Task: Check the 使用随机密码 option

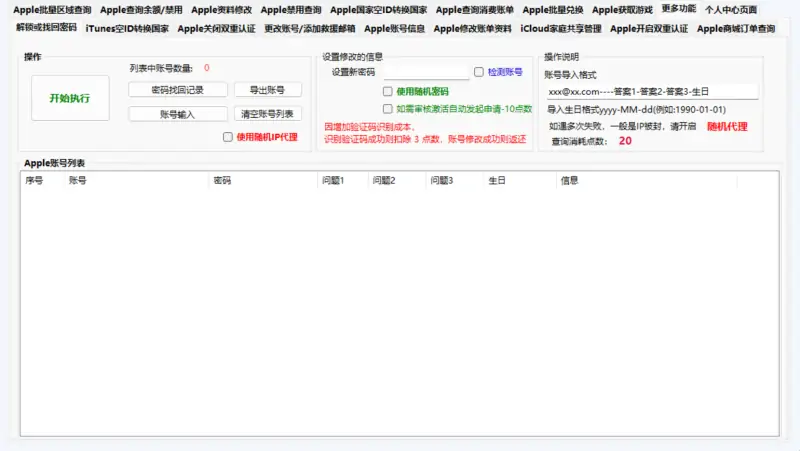Action: pos(388,91)
